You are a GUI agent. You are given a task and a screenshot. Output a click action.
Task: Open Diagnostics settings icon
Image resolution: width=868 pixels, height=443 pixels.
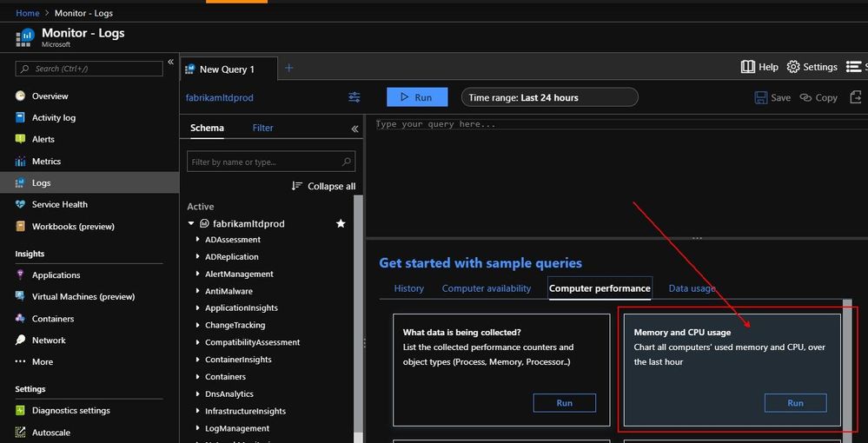[x=21, y=410]
